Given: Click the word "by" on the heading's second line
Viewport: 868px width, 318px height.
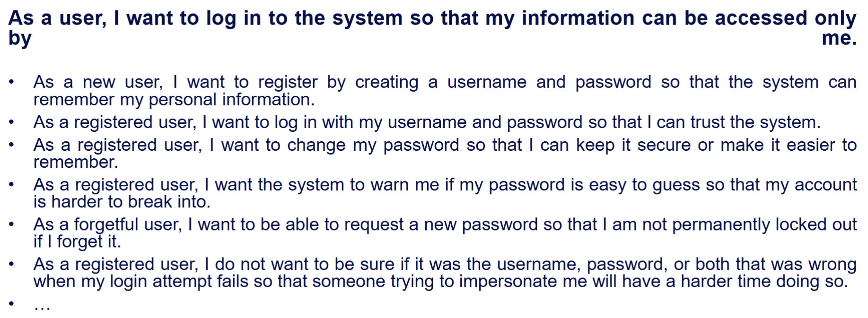Looking at the screenshot, I should coord(20,39).
